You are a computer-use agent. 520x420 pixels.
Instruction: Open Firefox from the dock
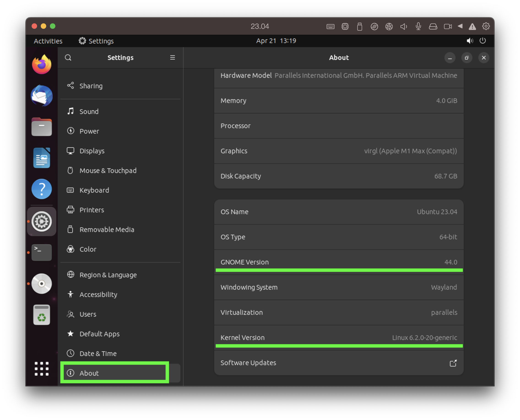(x=42, y=64)
